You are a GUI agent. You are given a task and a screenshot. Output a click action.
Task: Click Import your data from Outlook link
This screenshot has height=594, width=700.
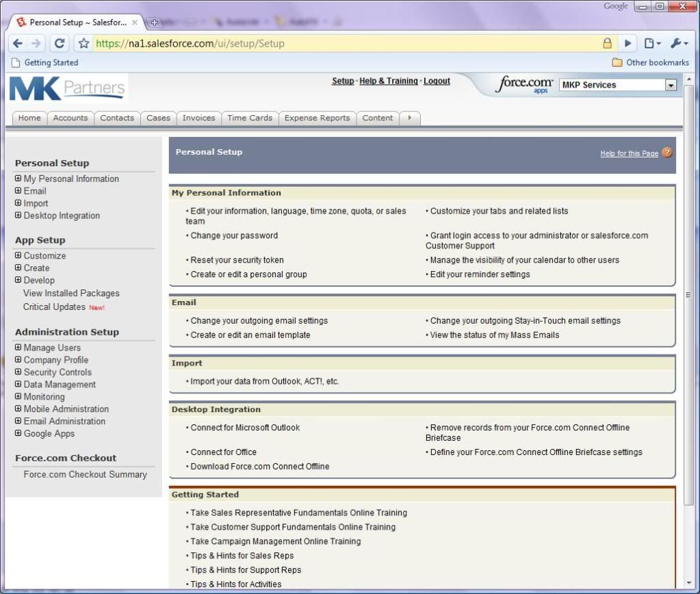pyautogui.click(x=265, y=381)
